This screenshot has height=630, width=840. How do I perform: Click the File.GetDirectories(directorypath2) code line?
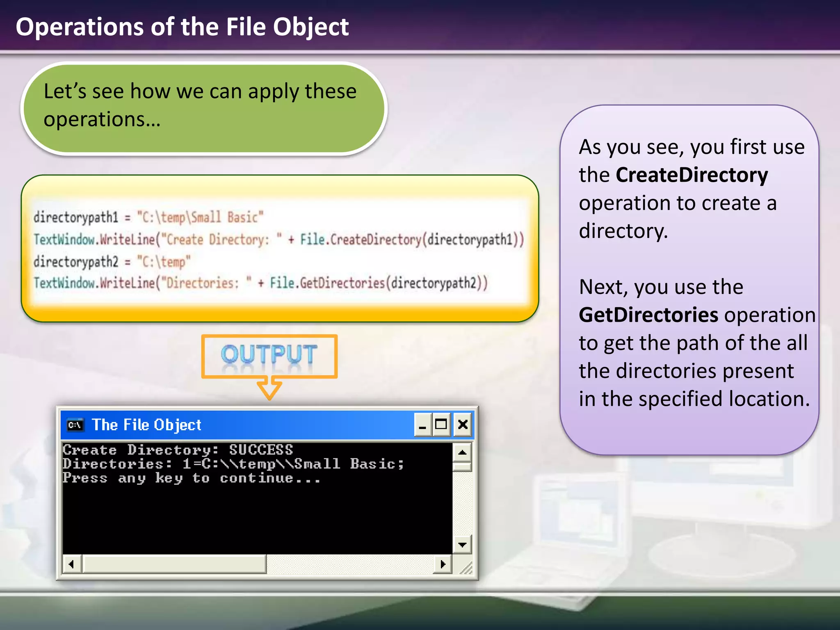(261, 283)
